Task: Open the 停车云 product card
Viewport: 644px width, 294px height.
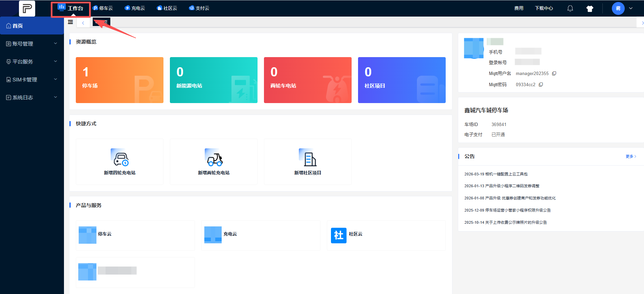Action: (x=135, y=236)
